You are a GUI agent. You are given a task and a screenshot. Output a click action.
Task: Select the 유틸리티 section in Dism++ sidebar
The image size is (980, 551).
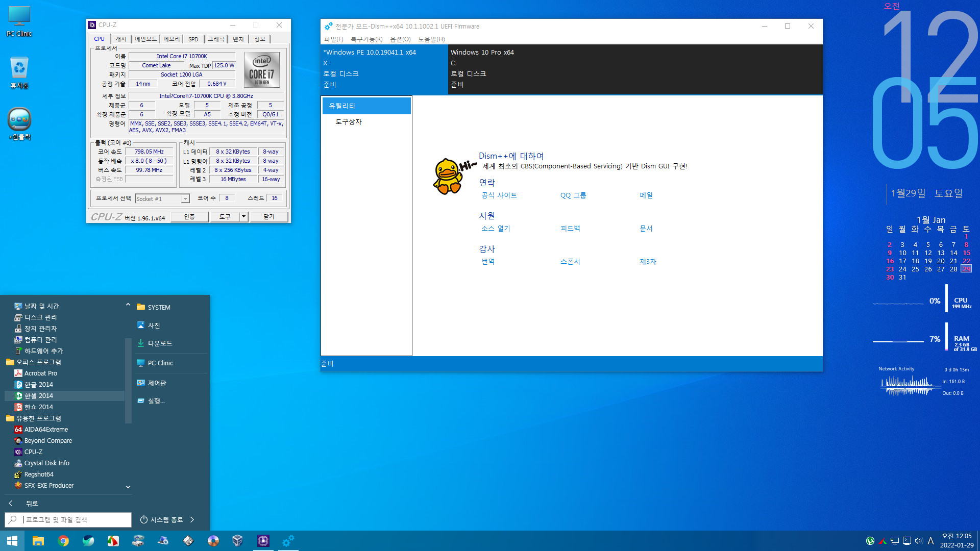(x=366, y=106)
